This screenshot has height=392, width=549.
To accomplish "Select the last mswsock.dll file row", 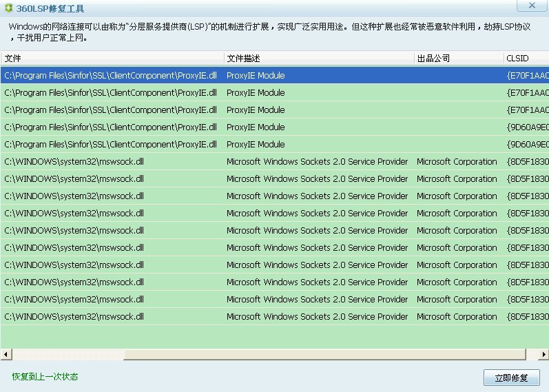I will coord(274,316).
